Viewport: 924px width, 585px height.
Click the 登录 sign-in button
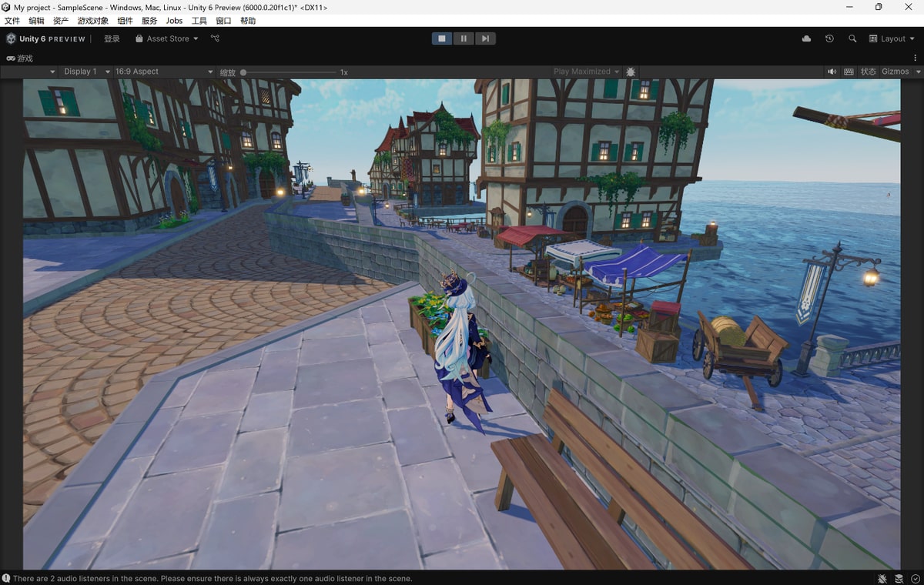pos(112,38)
